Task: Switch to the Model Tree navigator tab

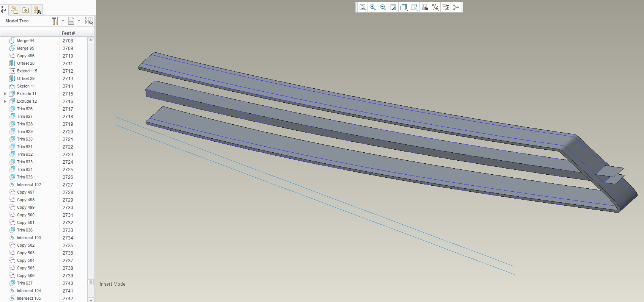Action: tap(3, 10)
